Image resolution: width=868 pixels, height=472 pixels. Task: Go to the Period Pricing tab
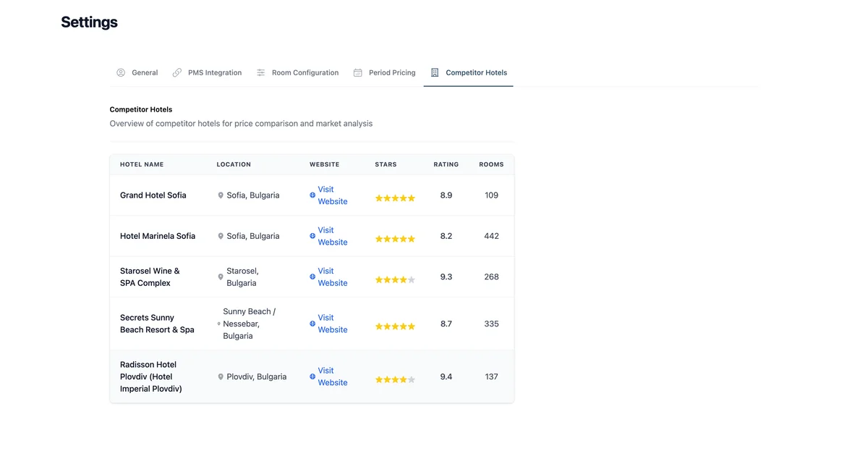coord(391,72)
